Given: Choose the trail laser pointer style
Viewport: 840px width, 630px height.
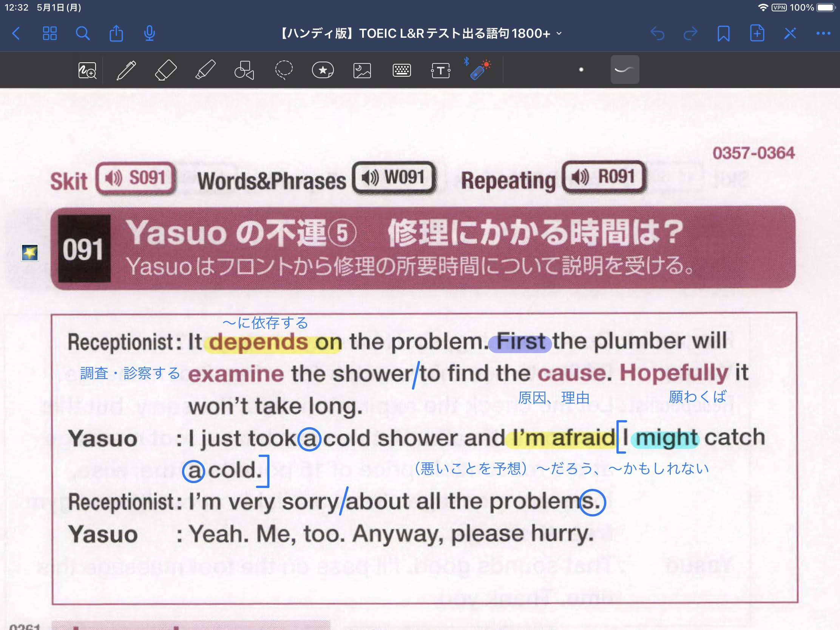Looking at the screenshot, I should pyautogui.click(x=625, y=69).
